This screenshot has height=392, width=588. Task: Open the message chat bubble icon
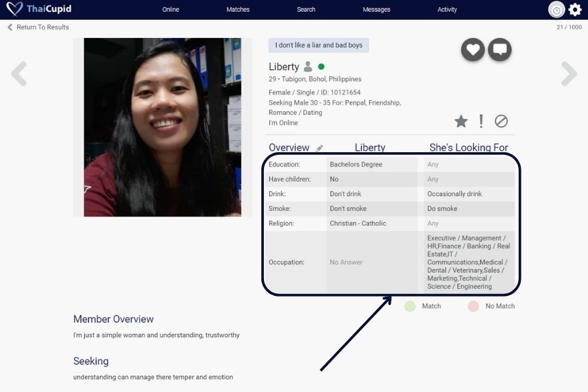500,50
